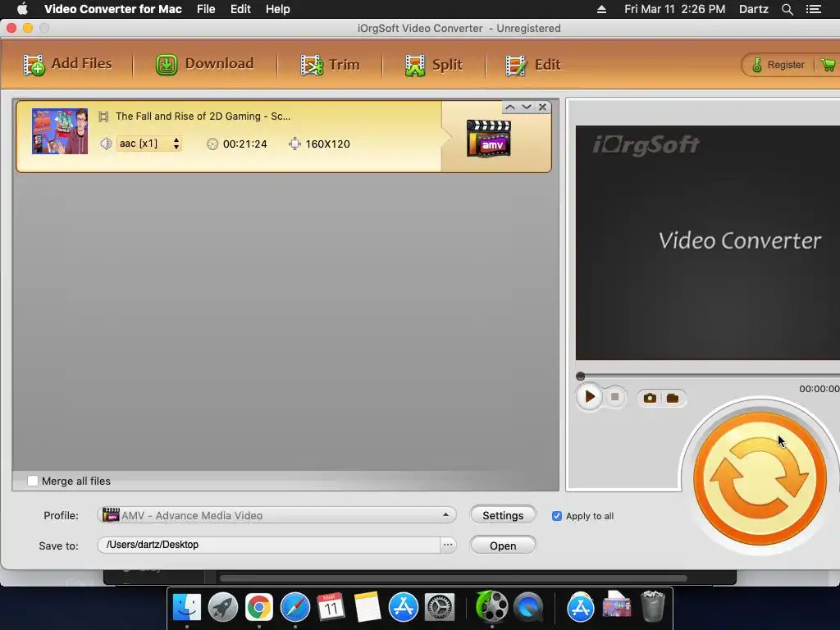Select the Trim tool
This screenshot has height=630, width=840.
(330, 65)
